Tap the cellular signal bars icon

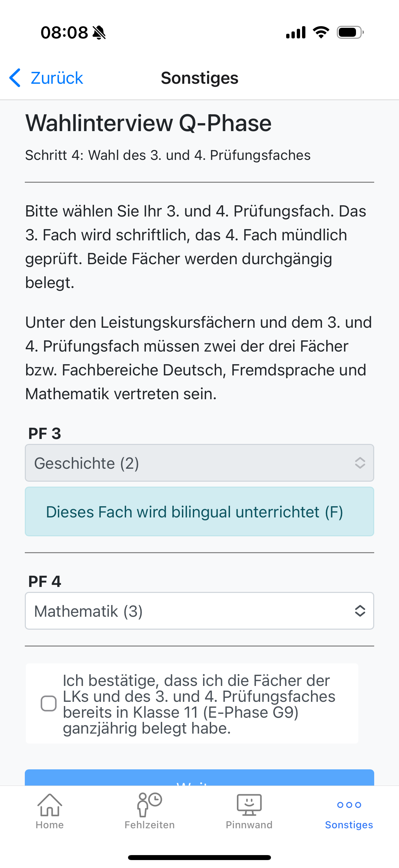coord(296,32)
